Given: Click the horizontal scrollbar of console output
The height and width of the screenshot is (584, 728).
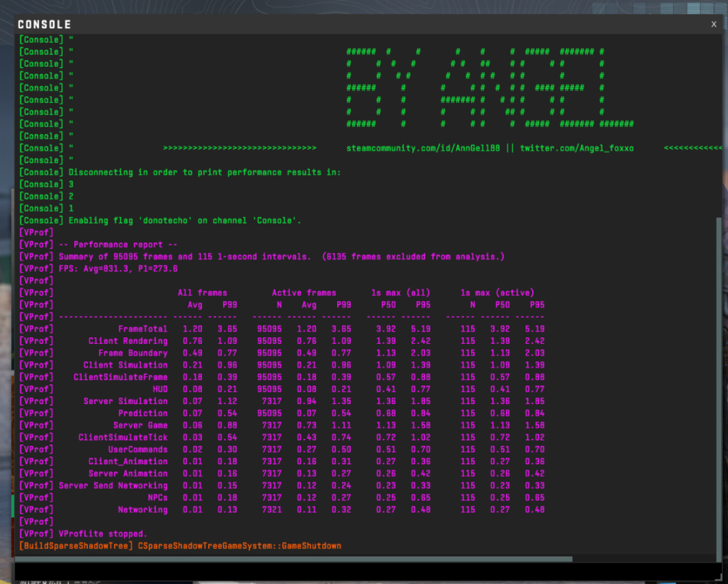Looking at the screenshot, I should pyautogui.click(x=294, y=559).
